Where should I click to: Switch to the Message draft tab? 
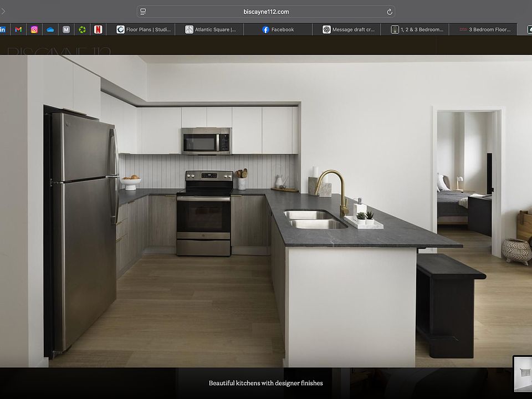(x=351, y=30)
